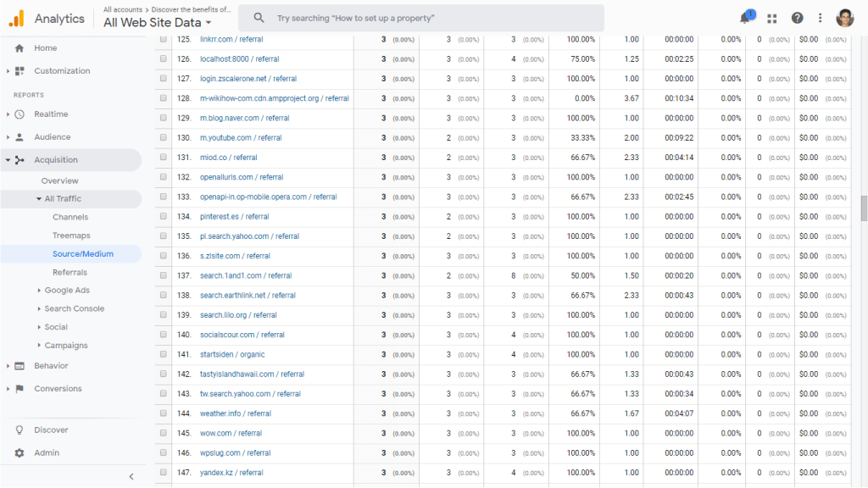
Task: Expand the Social submenu arrow
Action: [39, 327]
